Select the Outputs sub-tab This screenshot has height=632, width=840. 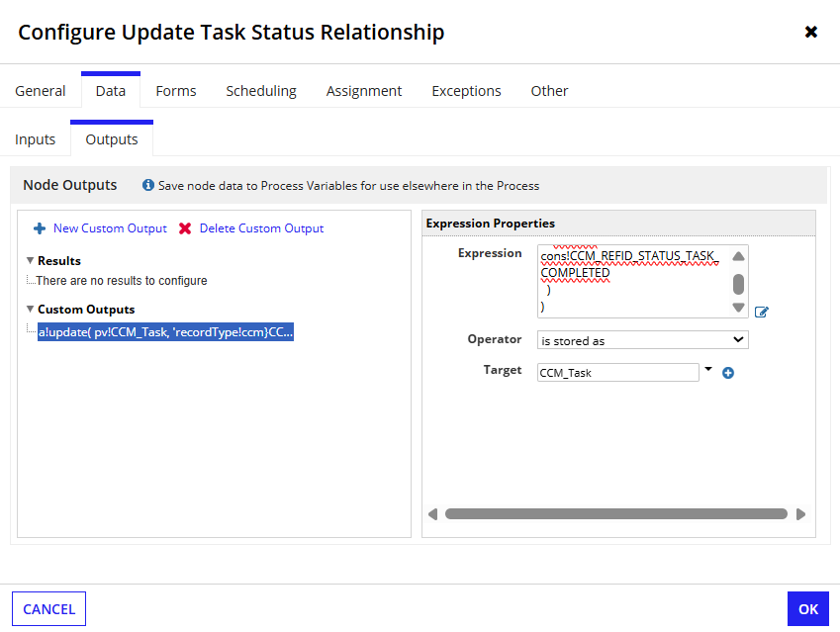112,139
